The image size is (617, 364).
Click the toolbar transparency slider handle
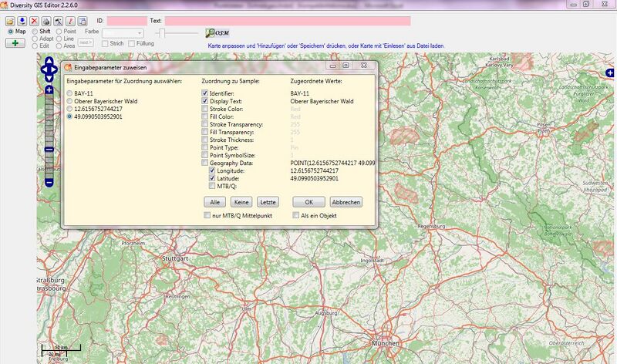(162, 33)
